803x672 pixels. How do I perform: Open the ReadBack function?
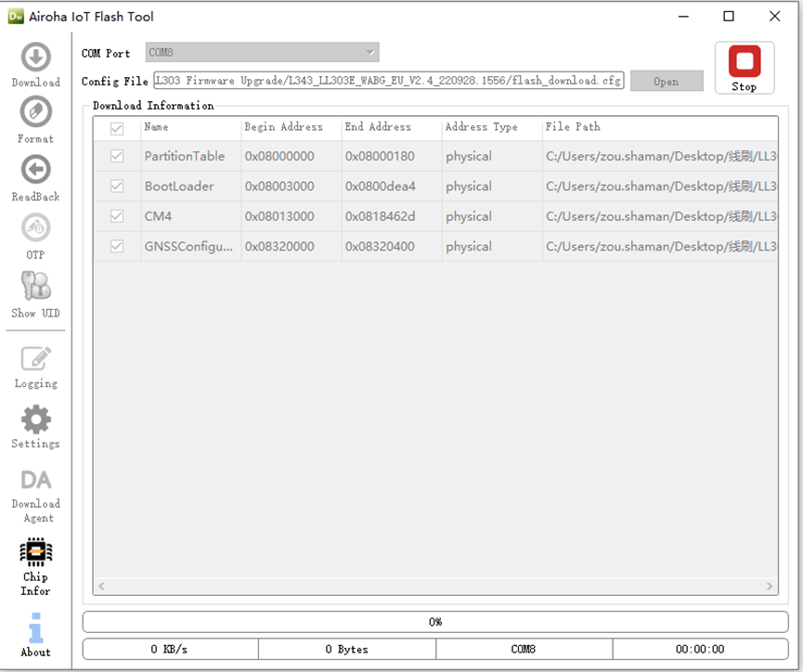point(35,171)
